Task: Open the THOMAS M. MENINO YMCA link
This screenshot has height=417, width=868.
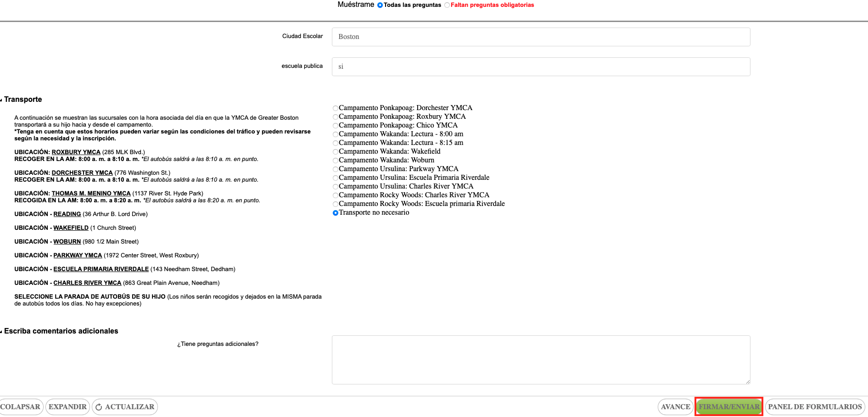Action: (91, 194)
